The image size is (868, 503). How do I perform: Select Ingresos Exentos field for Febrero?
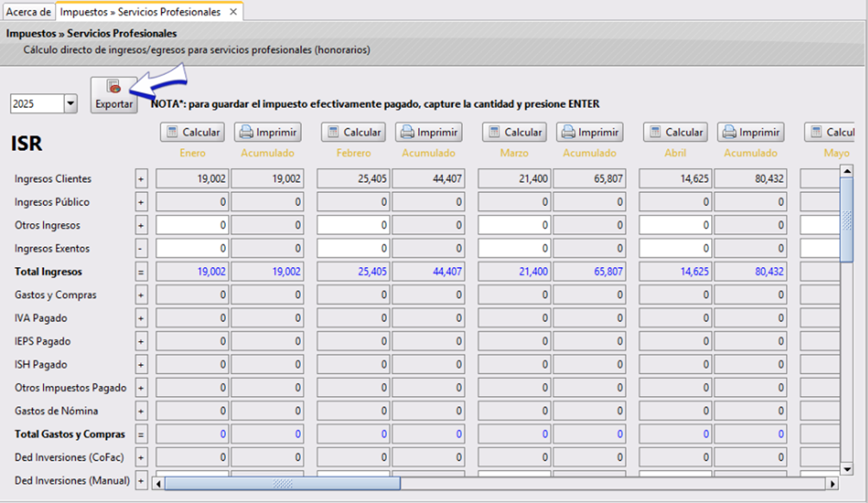click(353, 249)
